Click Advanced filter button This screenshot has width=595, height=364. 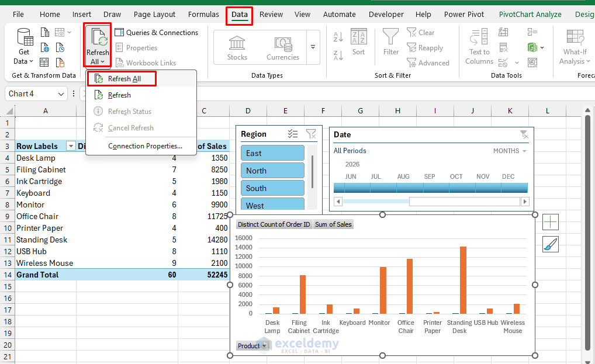tap(428, 63)
